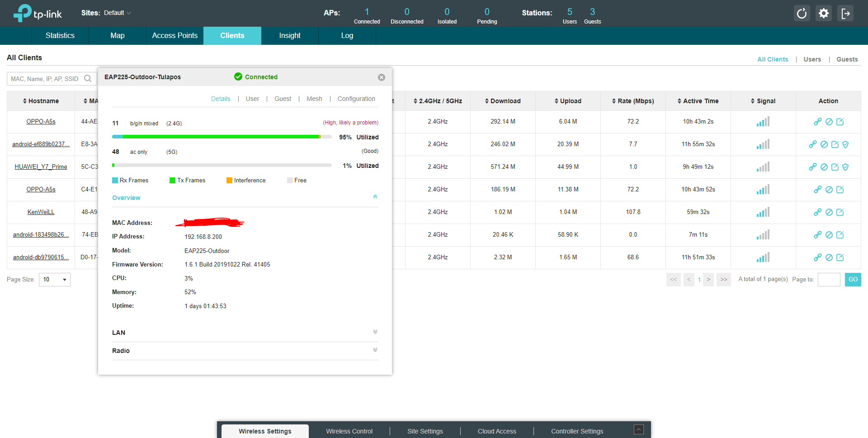Sort table by Signal column
This screenshot has height=438, width=868.
[763, 101]
